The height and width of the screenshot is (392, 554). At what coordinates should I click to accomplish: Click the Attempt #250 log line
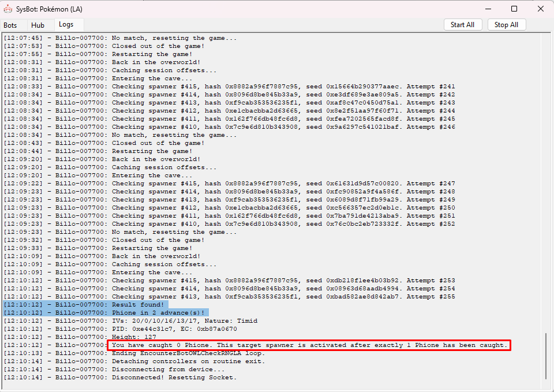(x=229, y=208)
